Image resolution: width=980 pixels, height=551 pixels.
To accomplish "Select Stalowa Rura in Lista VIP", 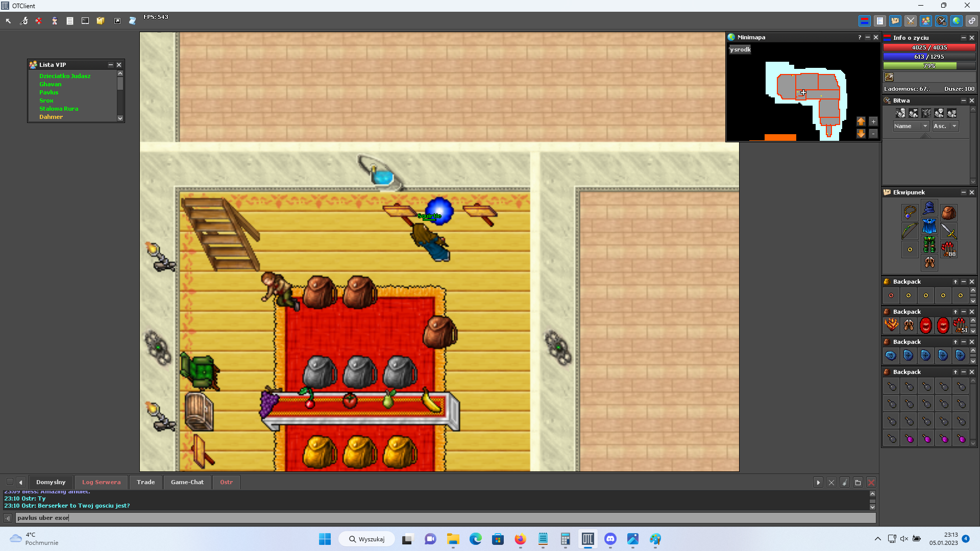I will 59,109.
